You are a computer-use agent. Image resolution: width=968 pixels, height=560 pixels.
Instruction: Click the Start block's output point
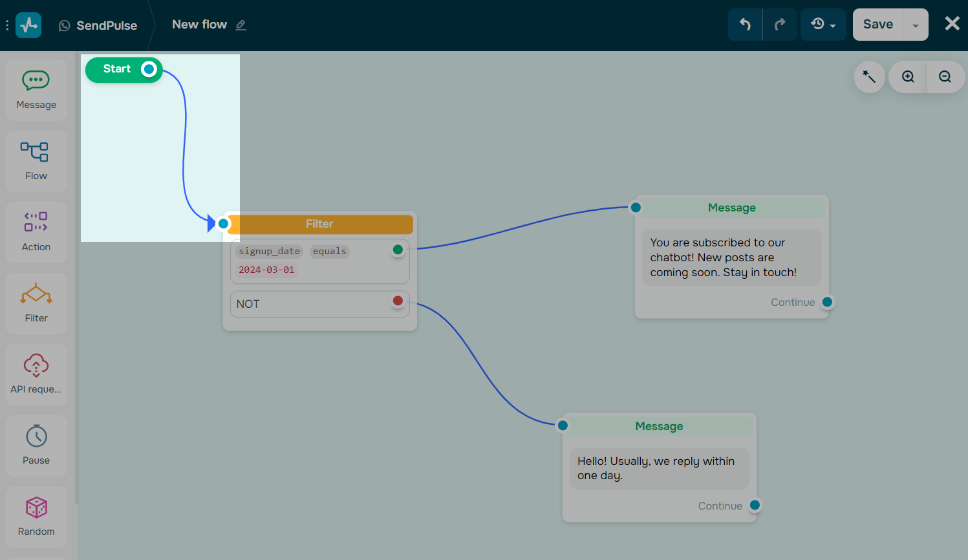pos(149,68)
